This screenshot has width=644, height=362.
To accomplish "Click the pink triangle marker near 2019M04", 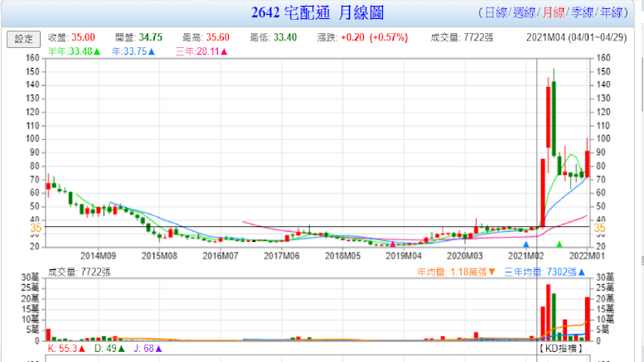I will (x=393, y=244).
